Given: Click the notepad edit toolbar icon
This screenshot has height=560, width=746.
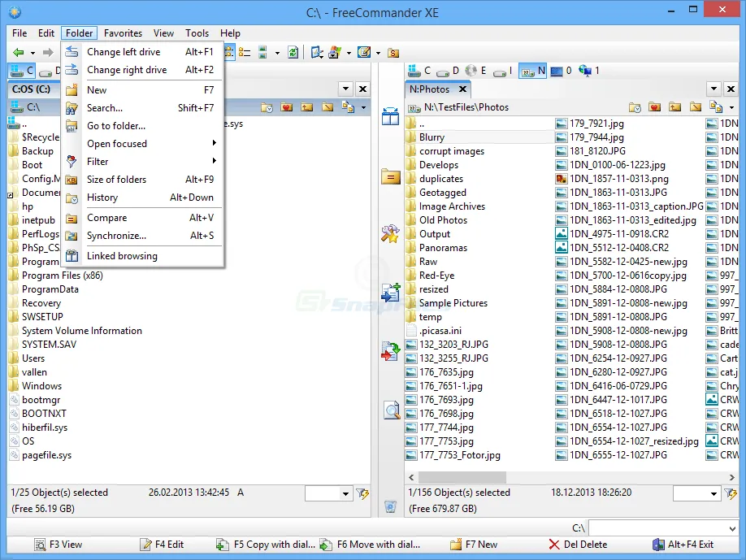Looking at the screenshot, I should (x=364, y=52).
